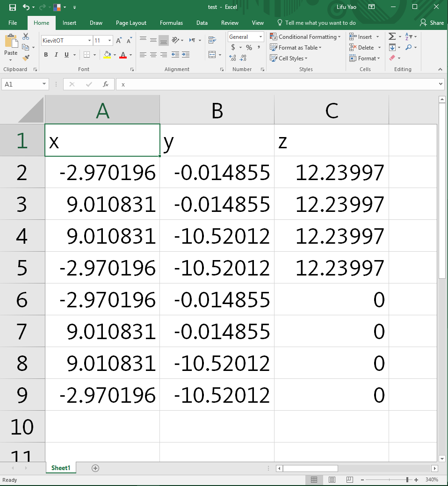Open the General number format dropdown
This screenshot has height=486, width=448.
click(x=260, y=37)
